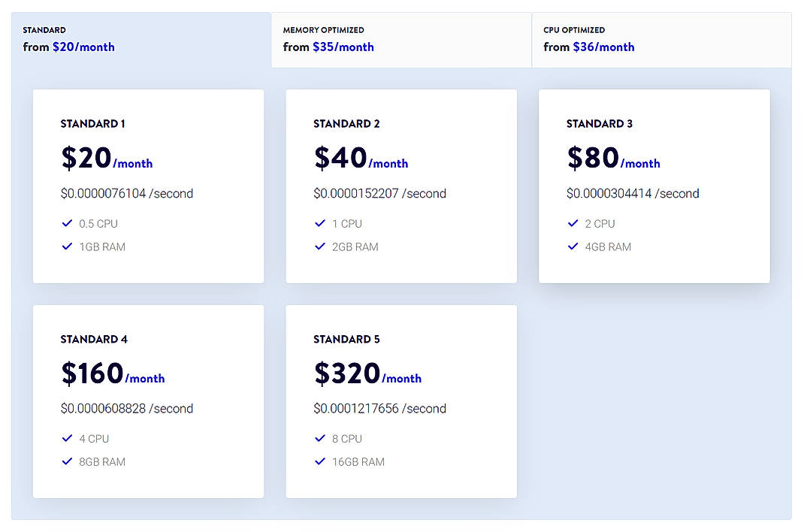Screen dimensions: 804x532
Task: Click the checkmark beside 1GB RAM
Action: coord(67,246)
